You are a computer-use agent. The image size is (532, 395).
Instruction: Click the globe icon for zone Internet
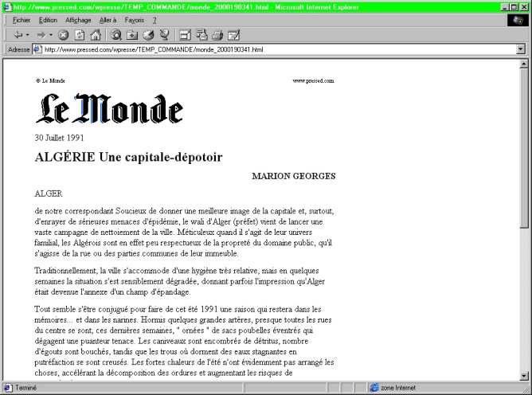point(374,387)
